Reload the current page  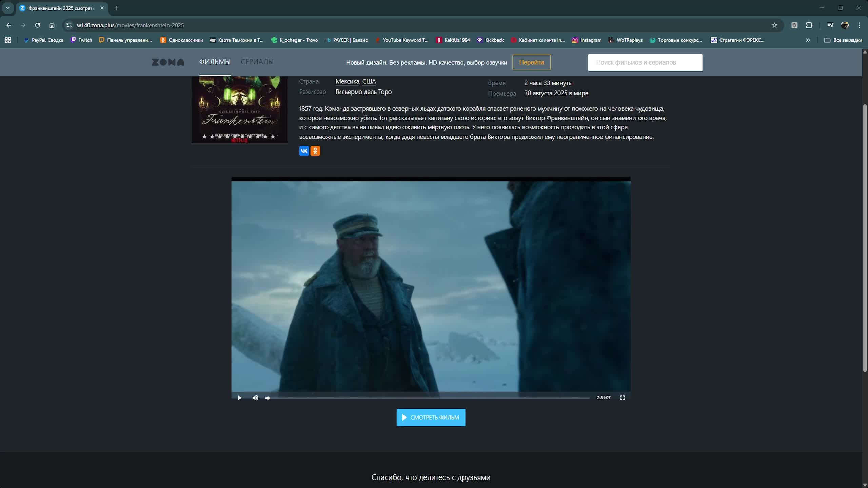[x=37, y=25]
